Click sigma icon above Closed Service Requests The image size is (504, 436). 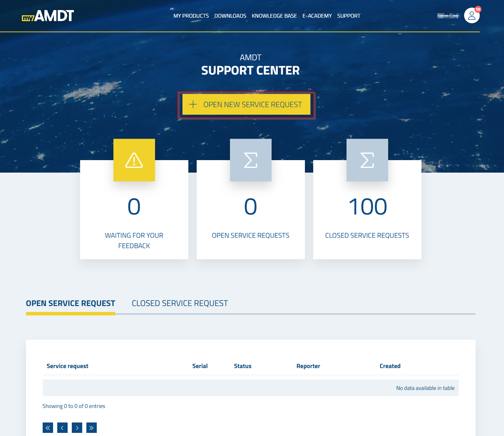pyautogui.click(x=367, y=160)
